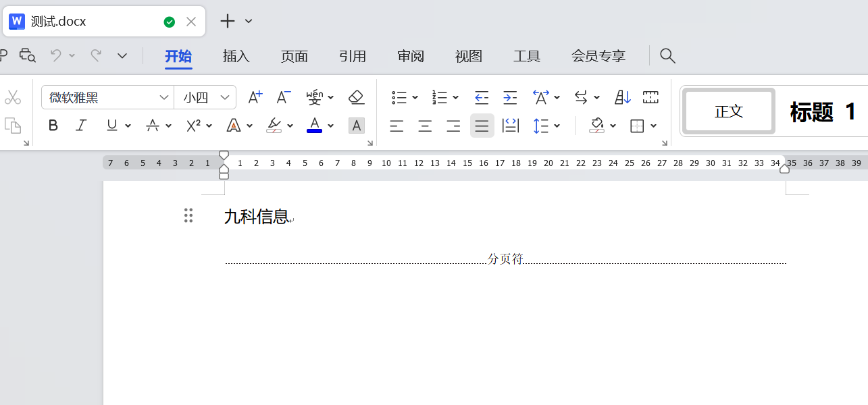This screenshot has width=868, height=405.
Task: Apply distributed alignment to the paragraph
Action: click(x=511, y=126)
